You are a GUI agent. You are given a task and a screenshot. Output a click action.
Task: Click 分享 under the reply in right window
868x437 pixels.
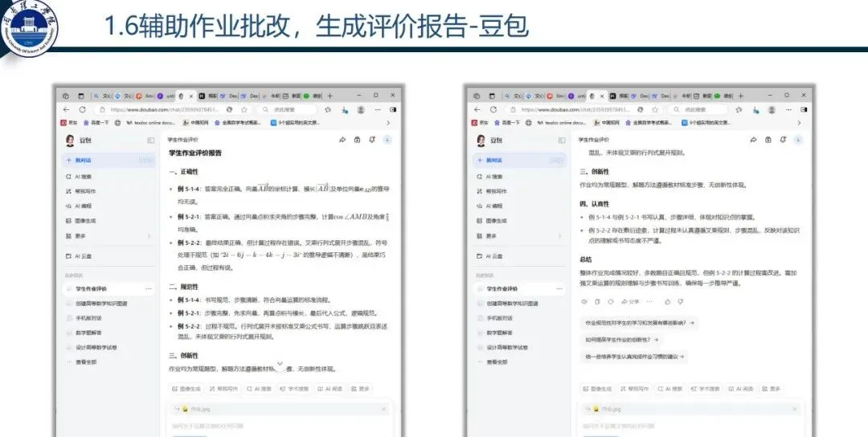click(631, 301)
